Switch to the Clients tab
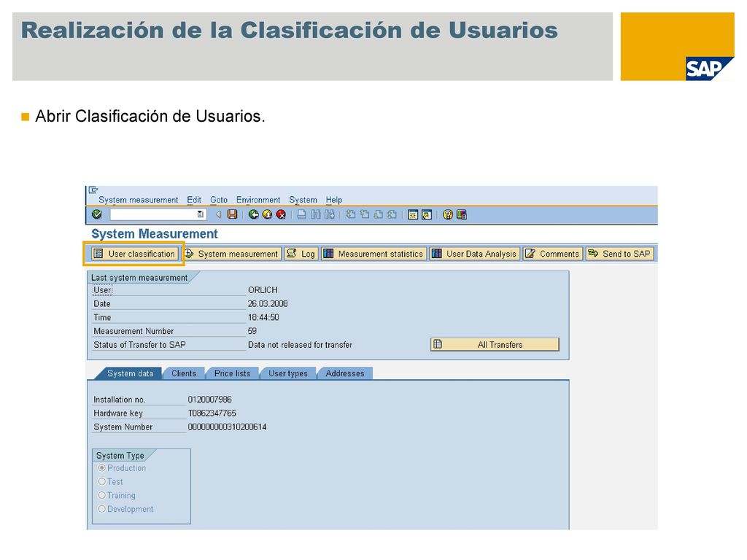 pos(183,373)
